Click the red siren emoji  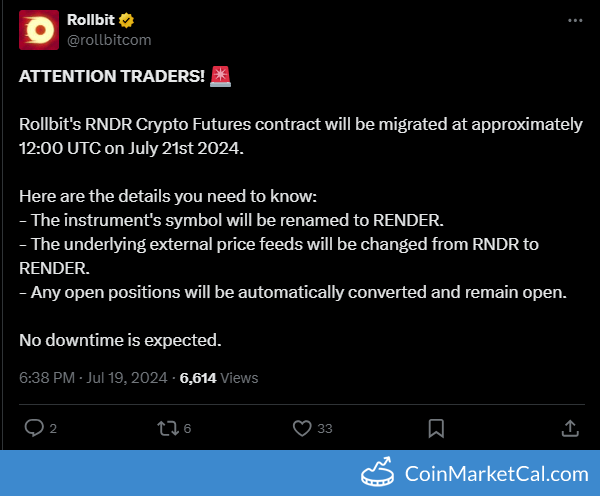pyautogui.click(x=220, y=76)
